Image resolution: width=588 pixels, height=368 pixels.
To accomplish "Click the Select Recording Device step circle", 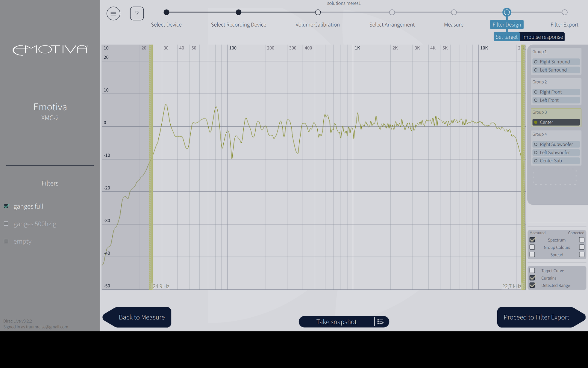I will pyautogui.click(x=238, y=12).
